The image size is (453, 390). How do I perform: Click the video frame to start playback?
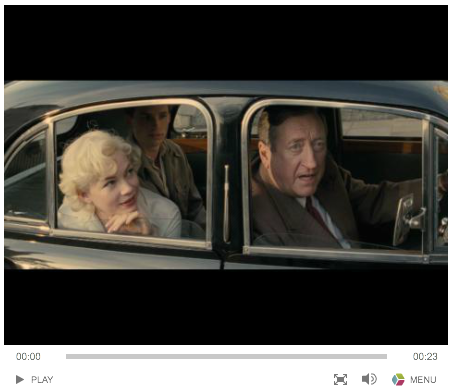pyautogui.click(x=226, y=175)
